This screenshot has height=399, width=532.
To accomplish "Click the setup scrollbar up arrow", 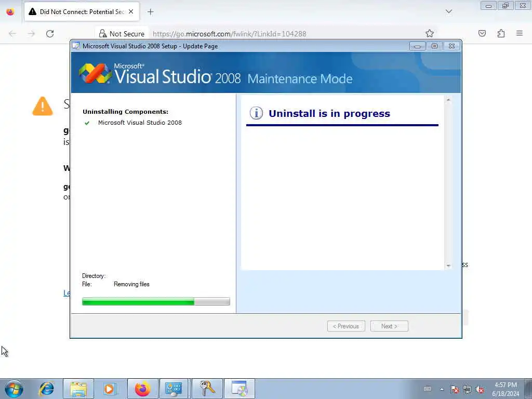I will (448, 100).
